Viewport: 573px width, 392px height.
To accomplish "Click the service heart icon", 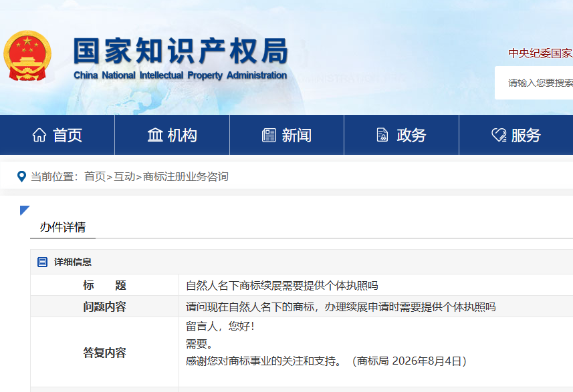I will 499,135.
